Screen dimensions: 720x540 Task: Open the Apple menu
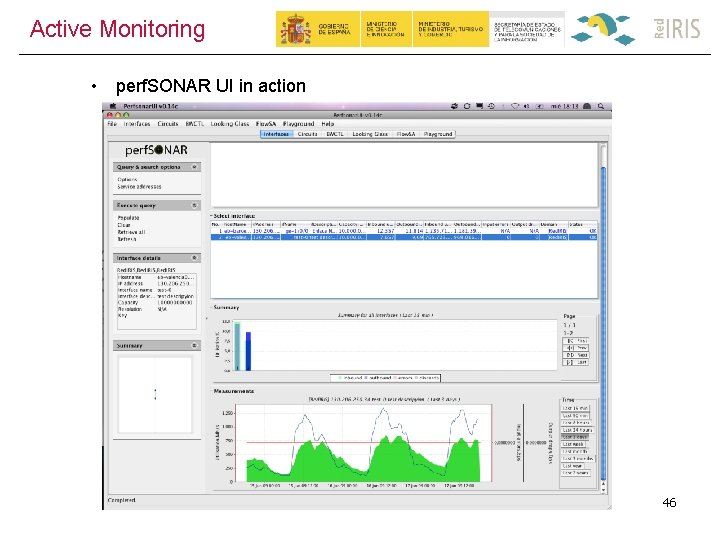click(x=112, y=106)
